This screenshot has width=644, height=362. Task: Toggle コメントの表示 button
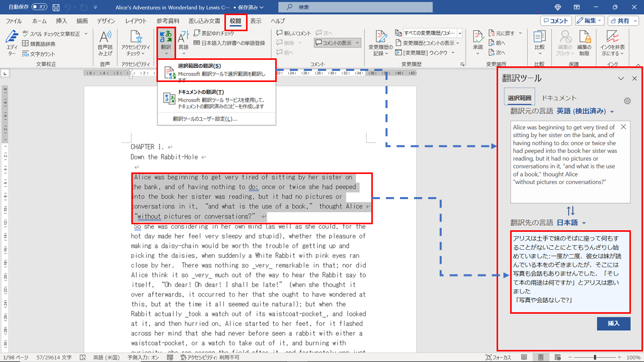tap(338, 43)
